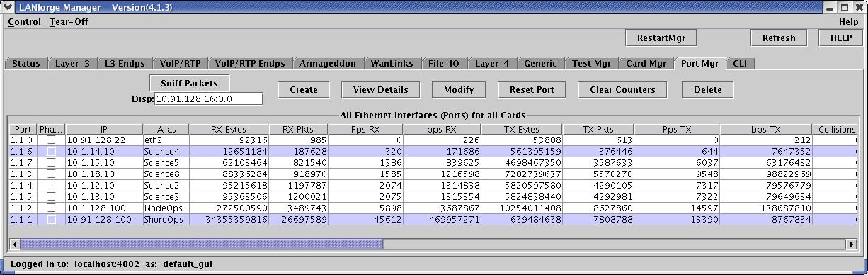
Task: Tick the Phantom checkbox for port 1.1.3
Action: point(51,174)
